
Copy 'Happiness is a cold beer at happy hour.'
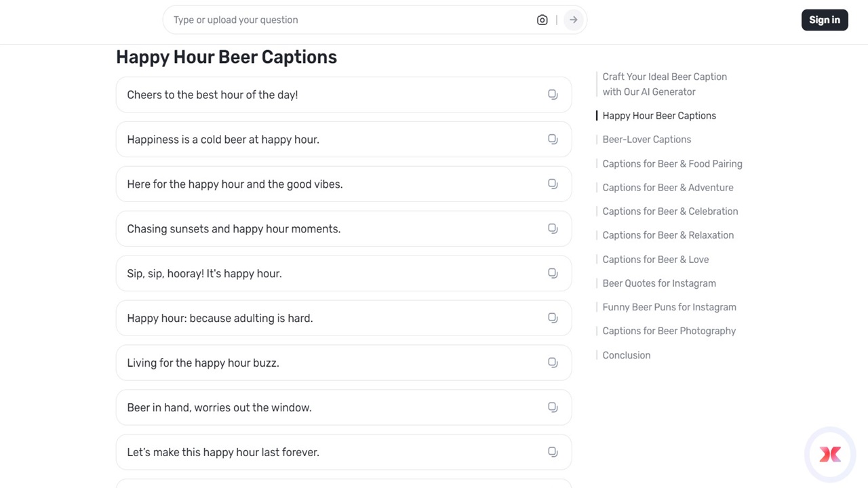(553, 140)
